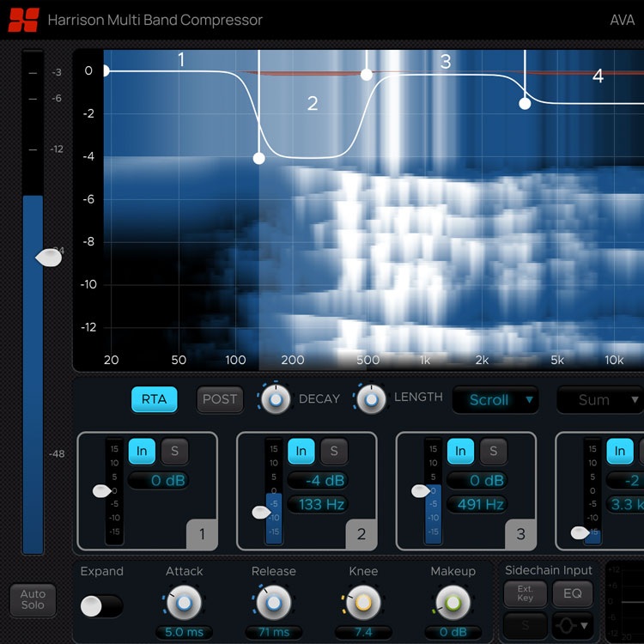Select the band 2 crossover node on graph
The width and height of the screenshot is (644, 644).
259,158
